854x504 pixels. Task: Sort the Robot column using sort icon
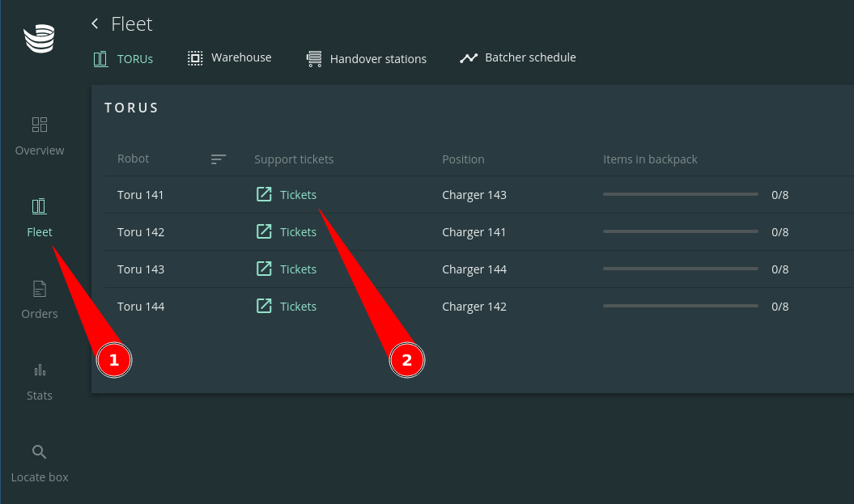tap(219, 159)
